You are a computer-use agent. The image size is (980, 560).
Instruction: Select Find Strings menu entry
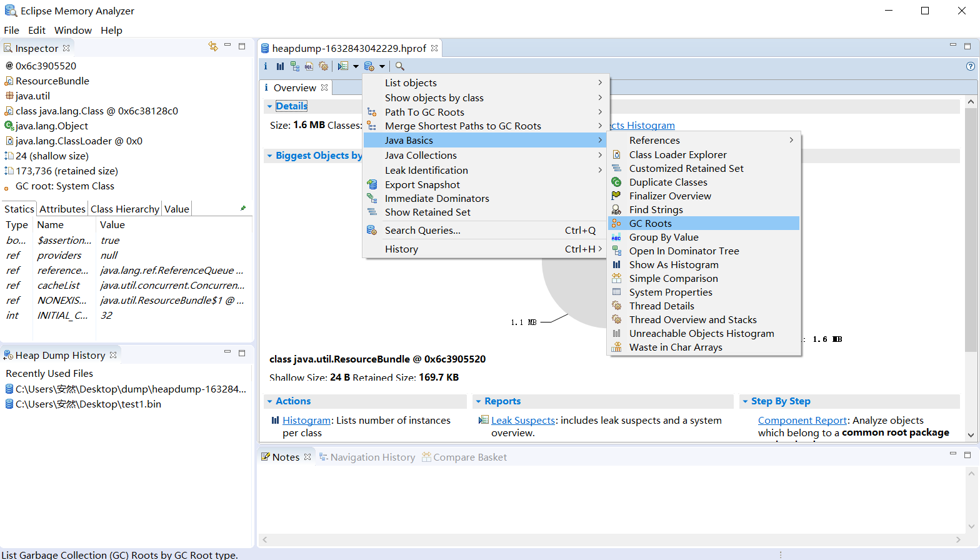coord(704,209)
